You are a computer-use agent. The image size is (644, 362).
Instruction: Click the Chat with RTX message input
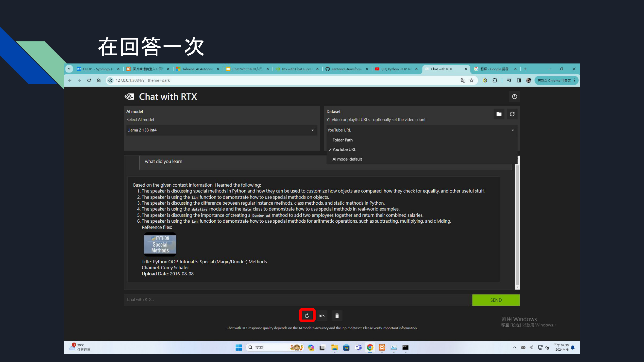tap(298, 300)
